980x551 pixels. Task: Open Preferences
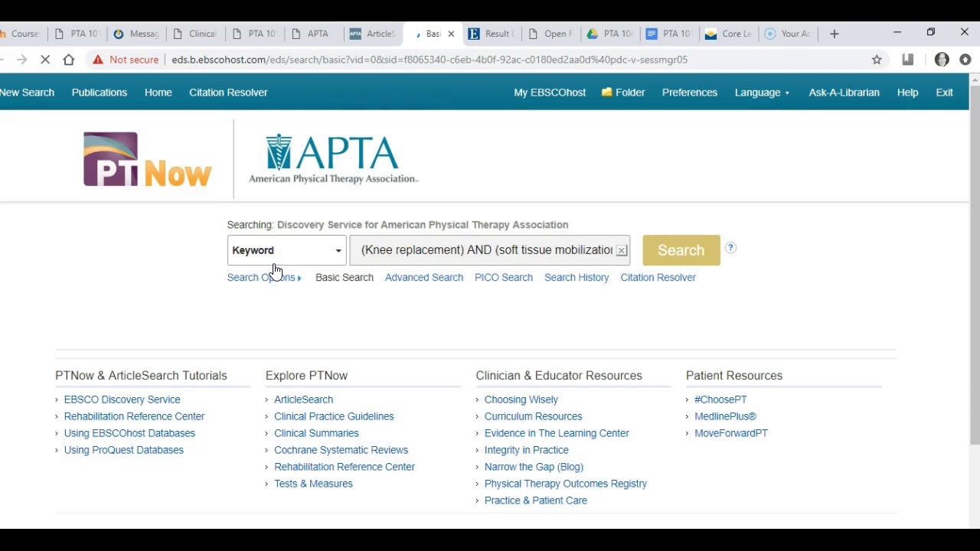[x=690, y=93]
